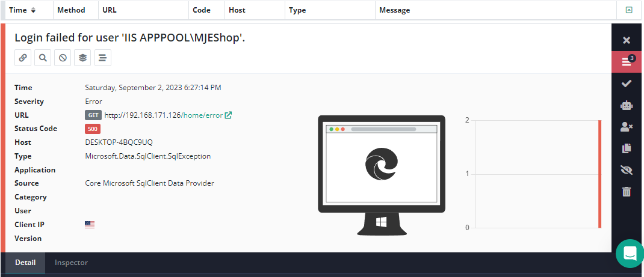Click the 500 status code badge
The image size is (644, 277).
[x=93, y=129]
